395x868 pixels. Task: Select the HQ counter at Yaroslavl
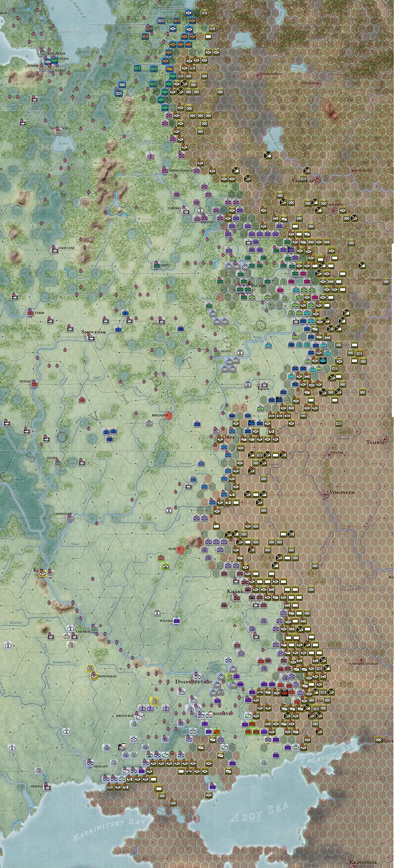tap(303, 179)
